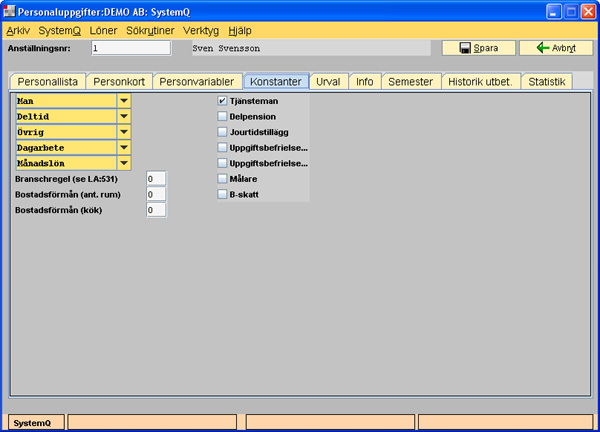The height and width of the screenshot is (432, 600).
Task: Open the Dagarbete dropdown arrow
Action: point(124,147)
